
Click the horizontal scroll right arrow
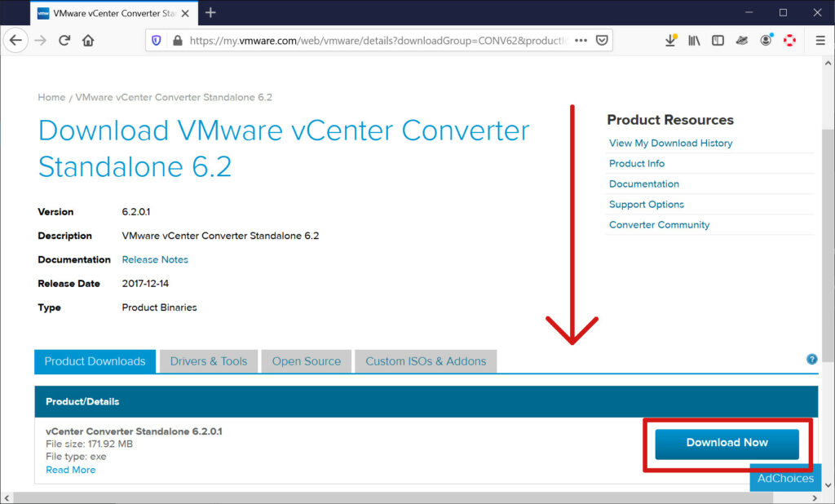click(x=815, y=498)
